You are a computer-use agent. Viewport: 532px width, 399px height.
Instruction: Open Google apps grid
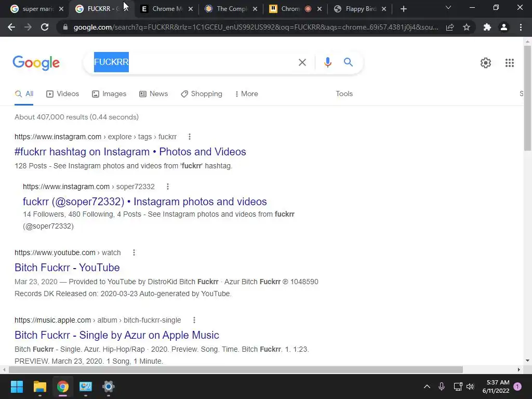click(x=509, y=63)
